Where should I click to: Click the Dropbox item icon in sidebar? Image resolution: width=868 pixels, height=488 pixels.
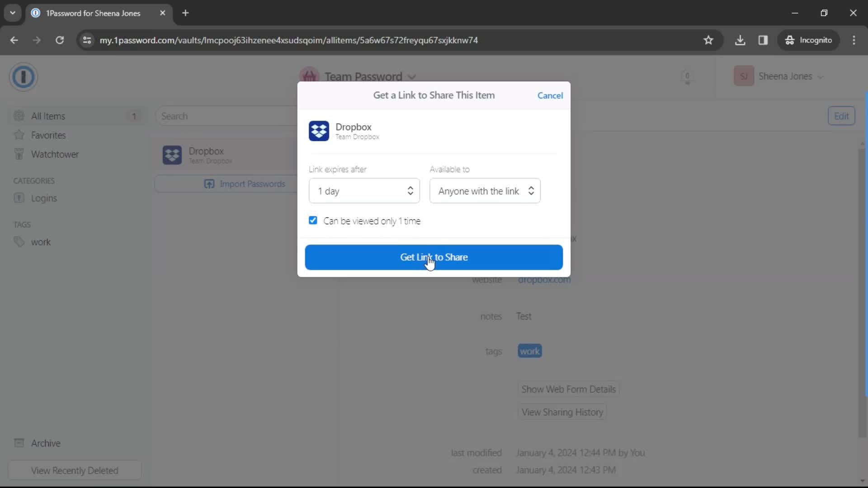(x=172, y=155)
